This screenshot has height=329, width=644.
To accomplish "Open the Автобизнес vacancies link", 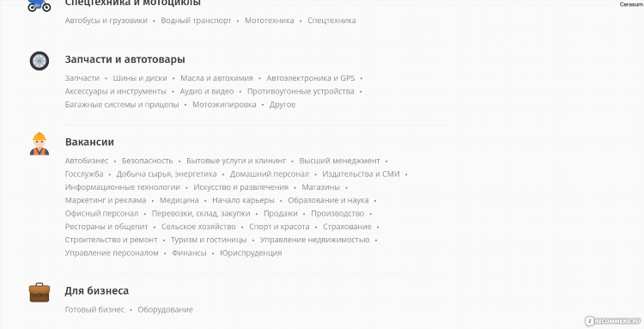I will (87, 161).
